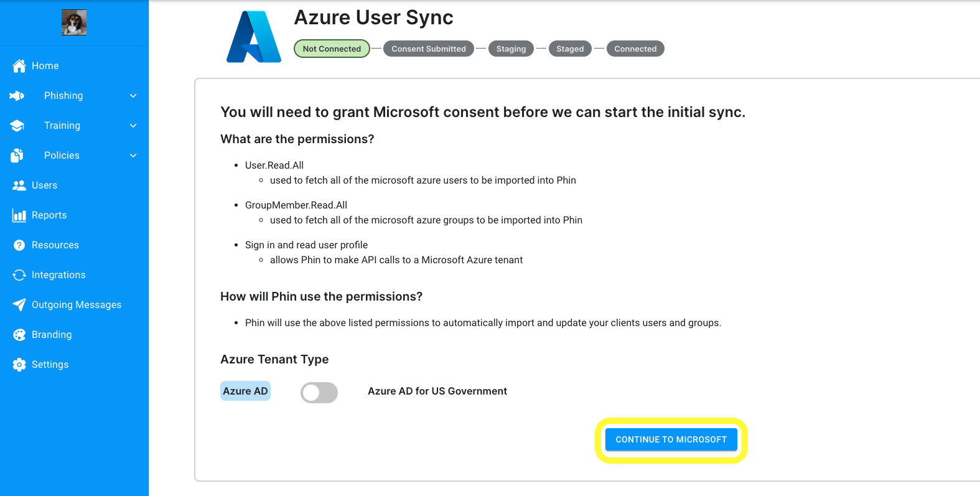Click the Integrations sync icon
980x496 pixels.
[19, 275]
